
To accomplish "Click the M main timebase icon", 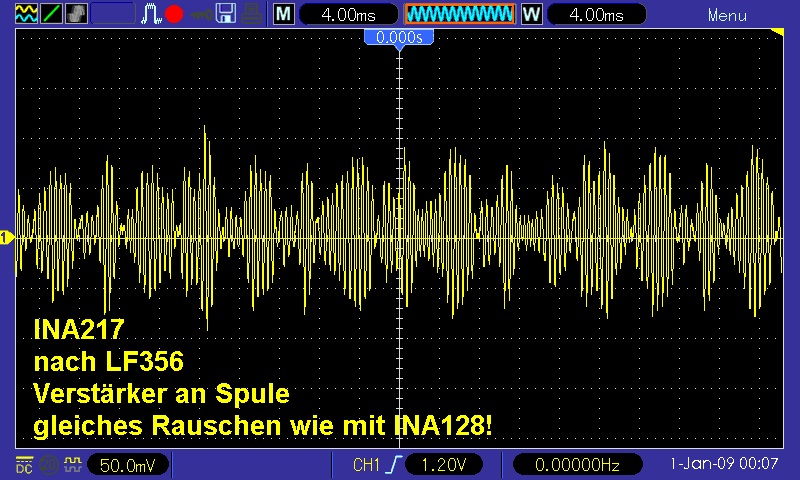I will pos(284,14).
